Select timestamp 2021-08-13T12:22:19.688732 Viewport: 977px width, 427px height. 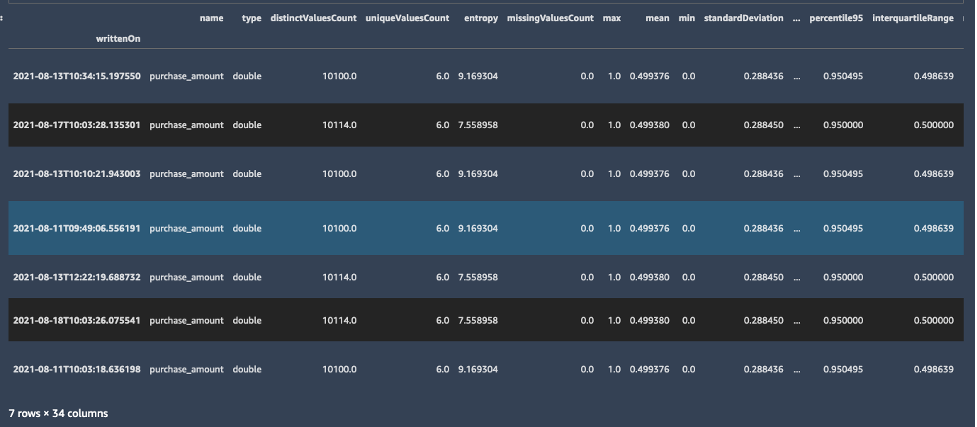click(77, 277)
